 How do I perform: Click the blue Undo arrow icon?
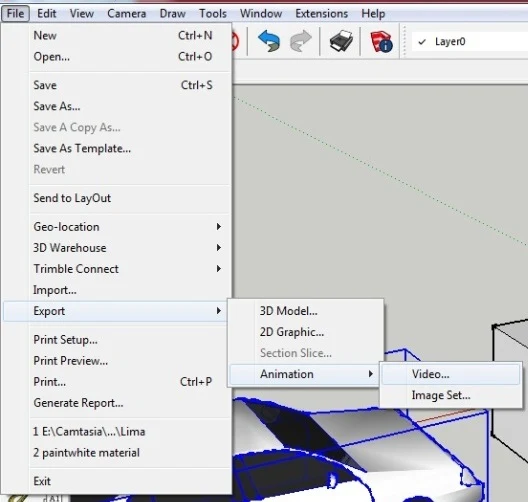point(269,41)
